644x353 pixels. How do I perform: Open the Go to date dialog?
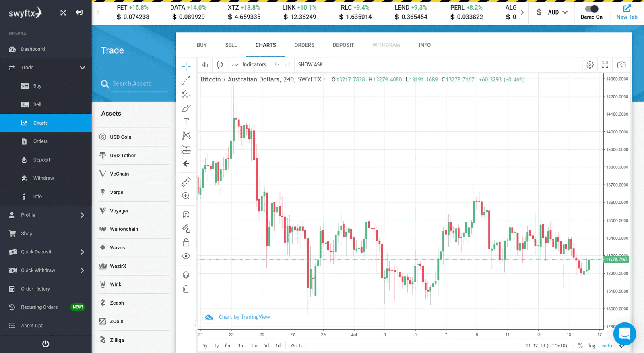tap(300, 346)
